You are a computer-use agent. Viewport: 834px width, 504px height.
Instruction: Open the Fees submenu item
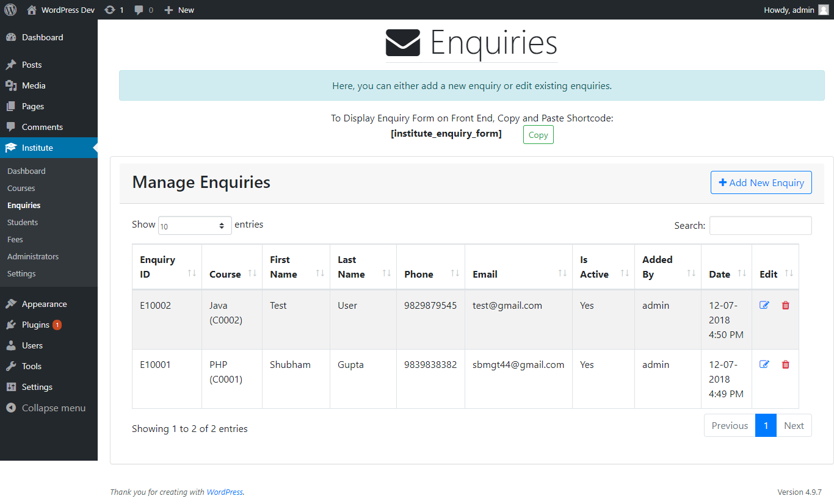tap(15, 239)
